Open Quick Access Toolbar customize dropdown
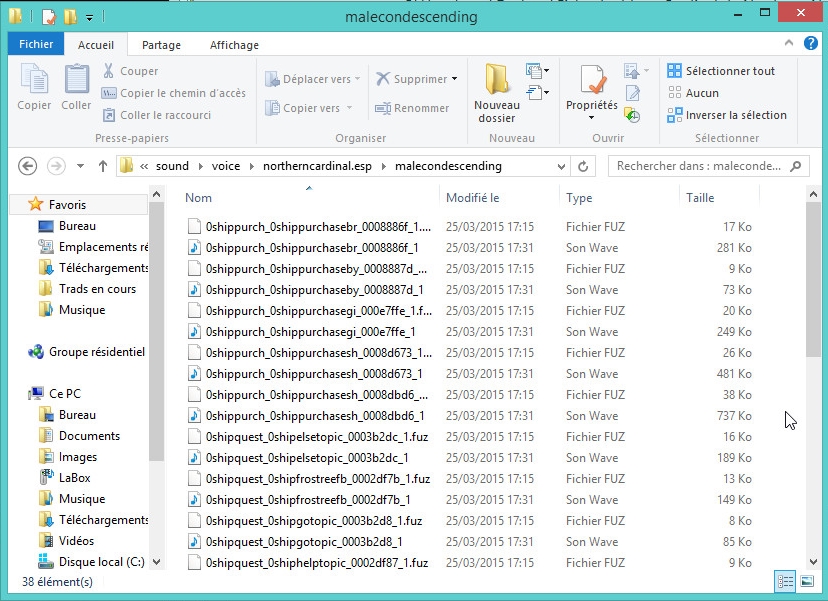 point(90,18)
